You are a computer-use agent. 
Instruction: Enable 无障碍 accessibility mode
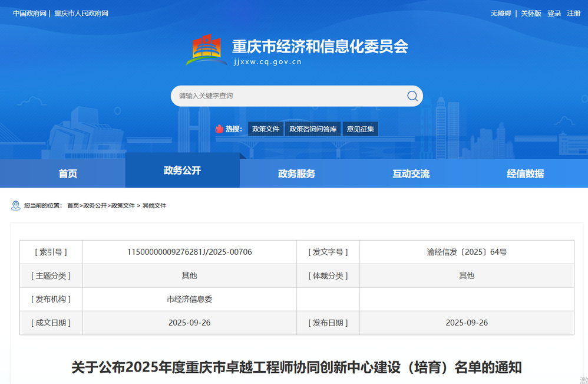point(501,13)
